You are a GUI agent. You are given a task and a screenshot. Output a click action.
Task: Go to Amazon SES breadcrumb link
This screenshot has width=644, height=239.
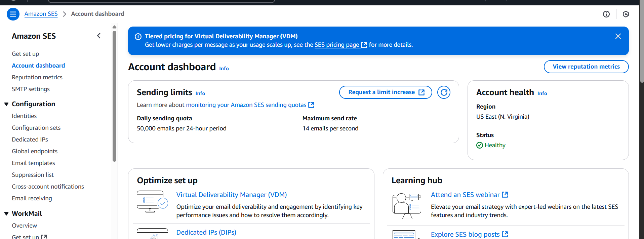(x=41, y=14)
